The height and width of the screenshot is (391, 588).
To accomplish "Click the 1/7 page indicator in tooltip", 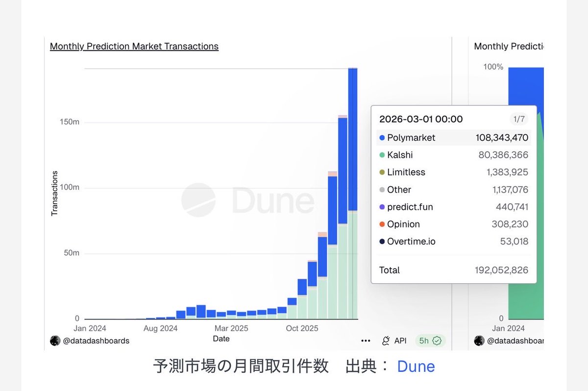I will pos(518,119).
